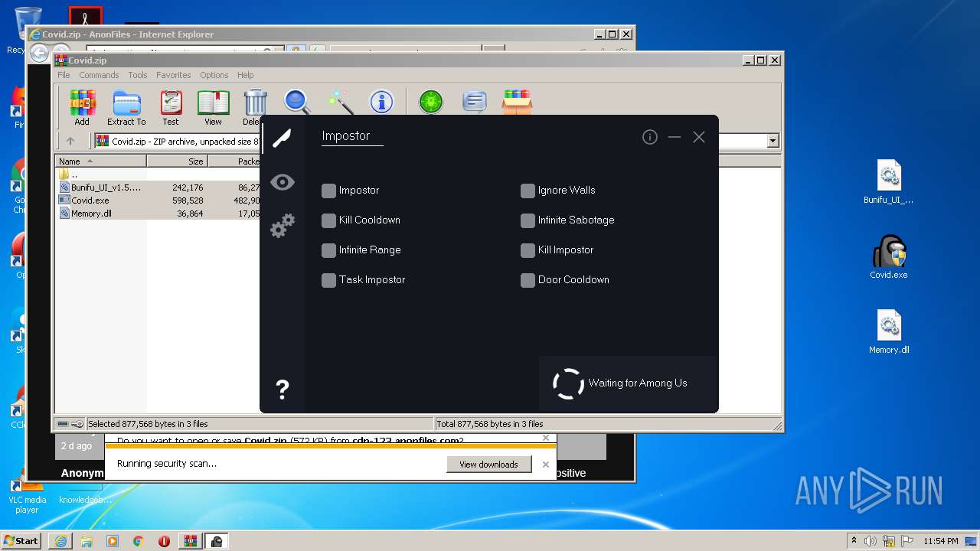The width and height of the screenshot is (980, 551).
Task: Open the gears settings tab icon
Action: click(282, 226)
